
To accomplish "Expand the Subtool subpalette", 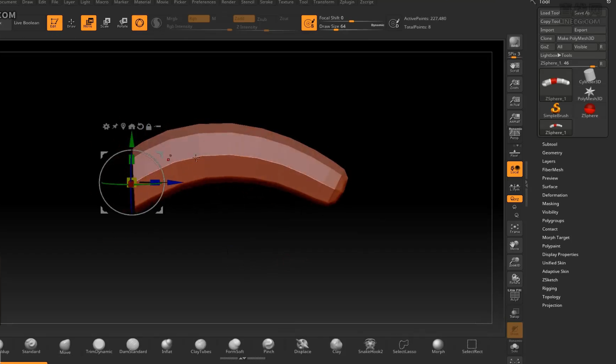I will tap(549, 144).
